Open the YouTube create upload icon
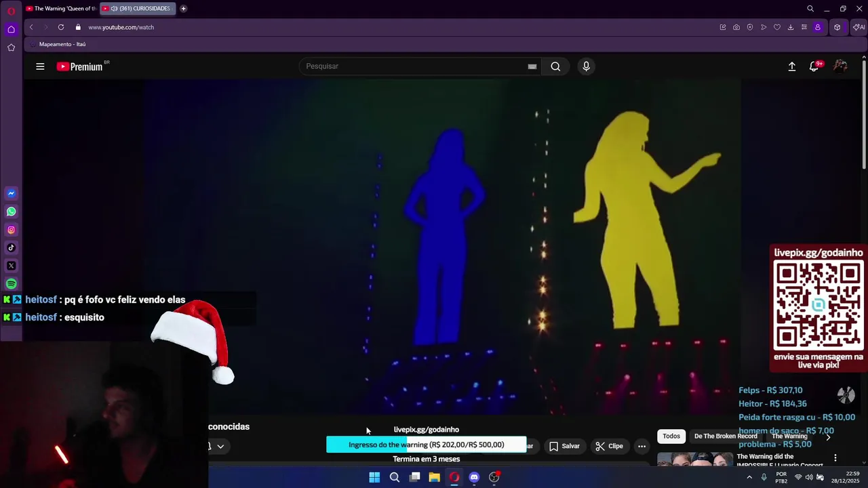Screen dimensions: 868x488 click(x=791, y=66)
